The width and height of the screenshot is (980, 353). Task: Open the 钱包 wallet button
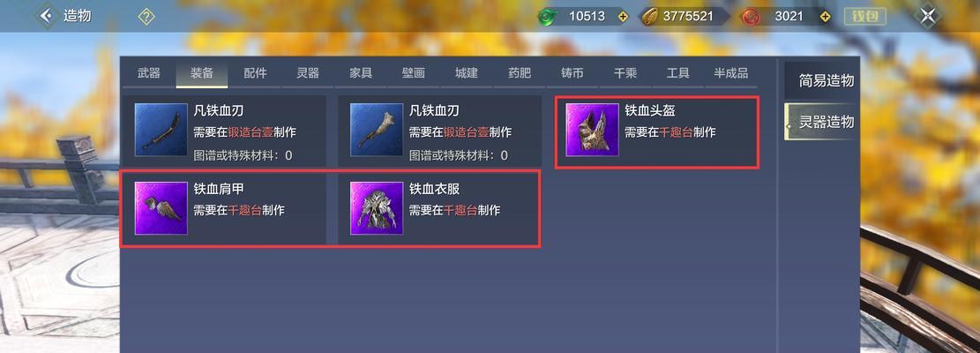coord(865,17)
